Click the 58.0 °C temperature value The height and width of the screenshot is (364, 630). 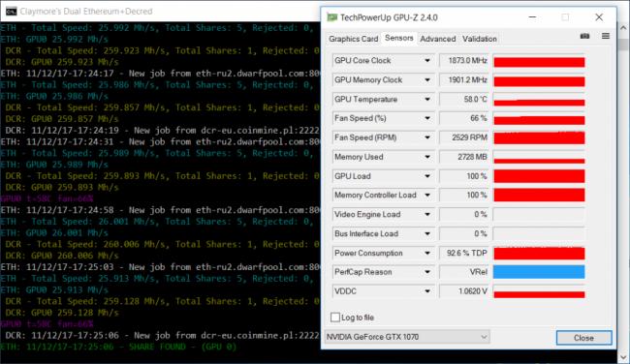pos(463,99)
